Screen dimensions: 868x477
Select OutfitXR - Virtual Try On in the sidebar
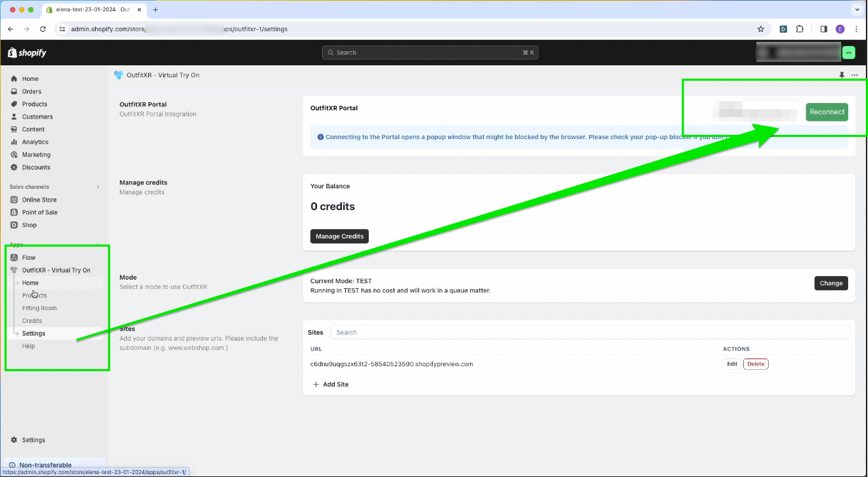(x=57, y=270)
